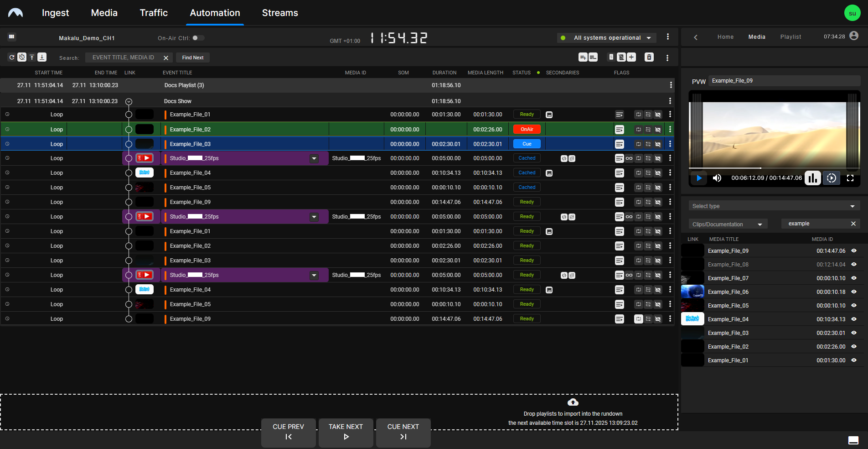This screenshot has height=449, width=868.
Task: Toggle the On-Air Ctrl switch
Action: coord(199,38)
